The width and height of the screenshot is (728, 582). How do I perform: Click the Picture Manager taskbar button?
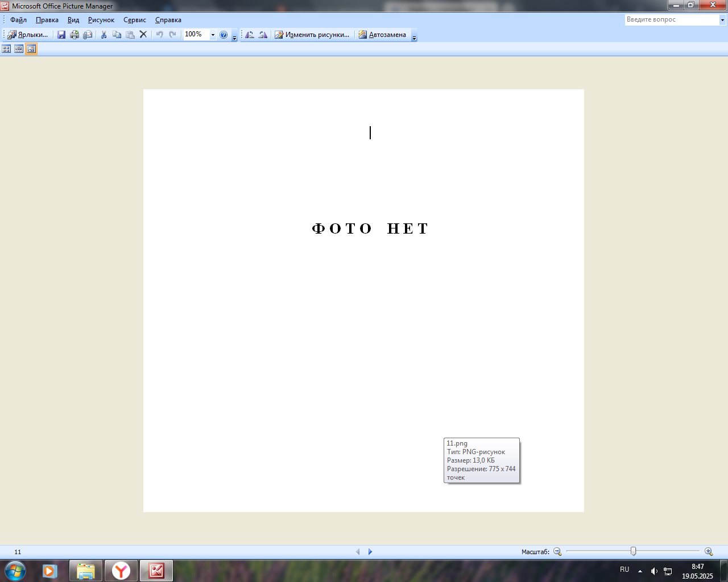156,571
